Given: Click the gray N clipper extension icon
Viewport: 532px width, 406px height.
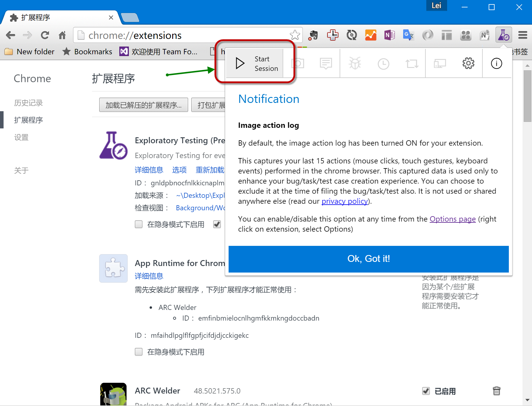Looking at the screenshot, I should tap(484, 35).
